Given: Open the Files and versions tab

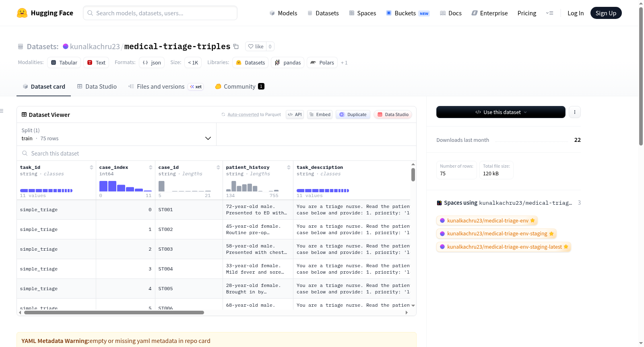Looking at the screenshot, I should coord(166,87).
